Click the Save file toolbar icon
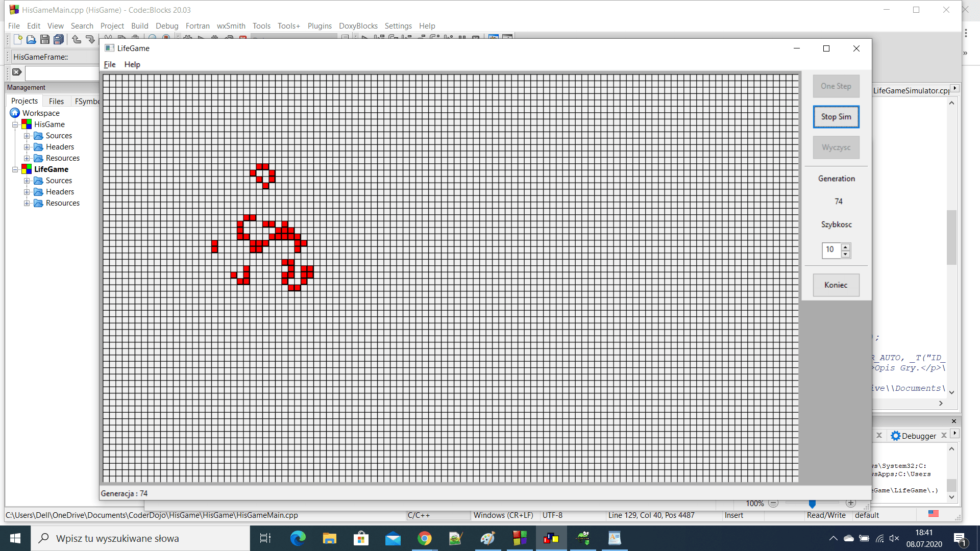Image resolution: width=980 pixels, height=551 pixels. [45, 39]
